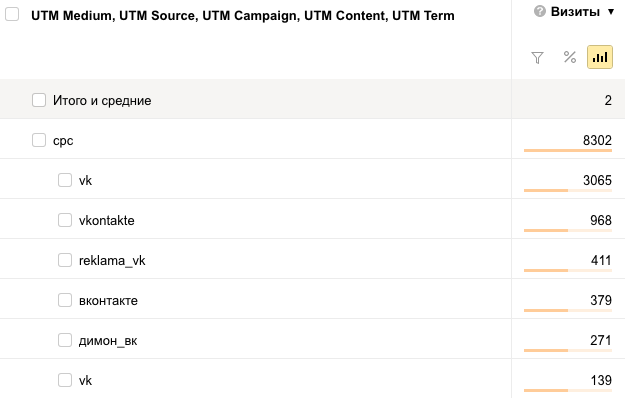Expand the cpc row label
Viewport: 625px width, 398px height.
click(63, 141)
